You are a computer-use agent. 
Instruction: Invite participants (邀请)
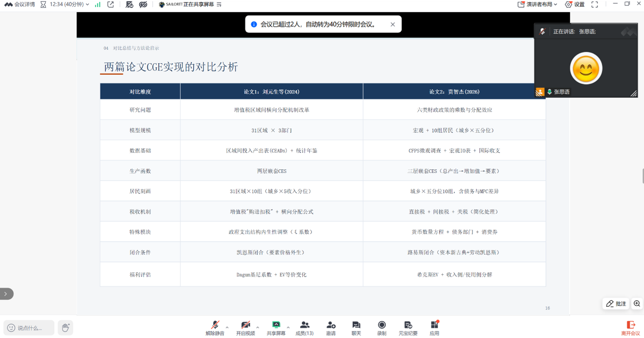coord(331,328)
